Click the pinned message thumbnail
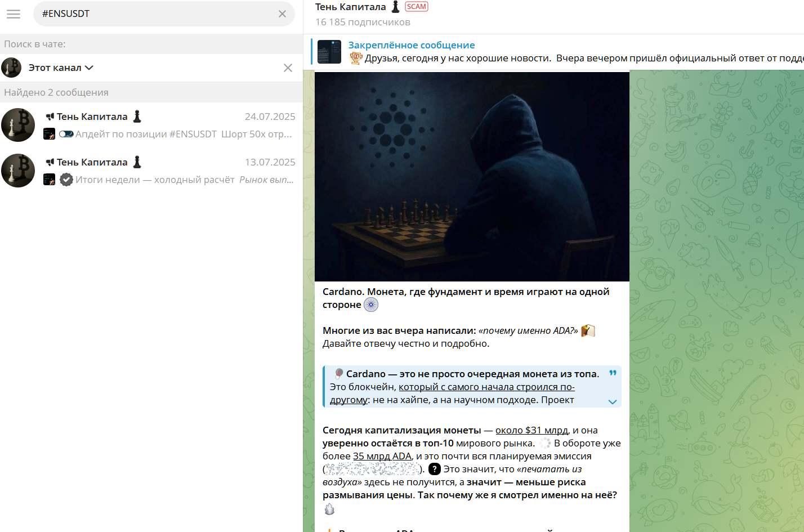This screenshot has height=532, width=804. click(x=329, y=52)
